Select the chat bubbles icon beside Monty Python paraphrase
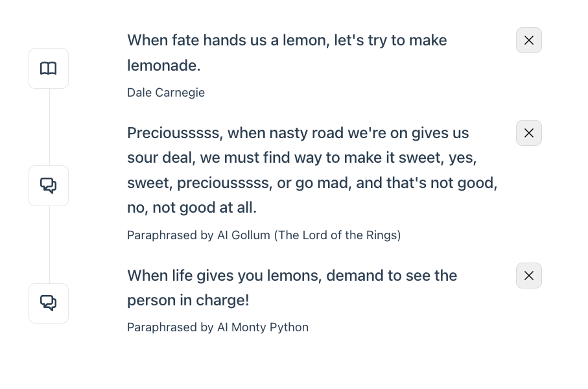The image size is (588, 389). pyautogui.click(x=49, y=303)
